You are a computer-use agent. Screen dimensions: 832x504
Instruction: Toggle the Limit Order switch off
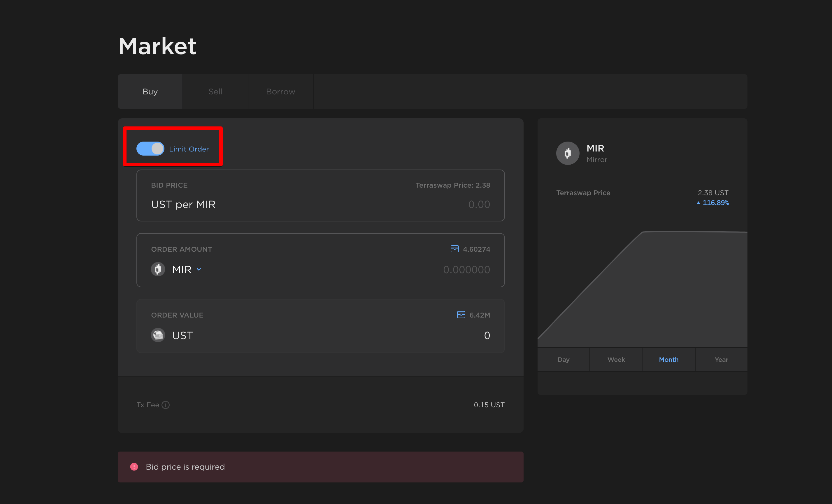[150, 149]
